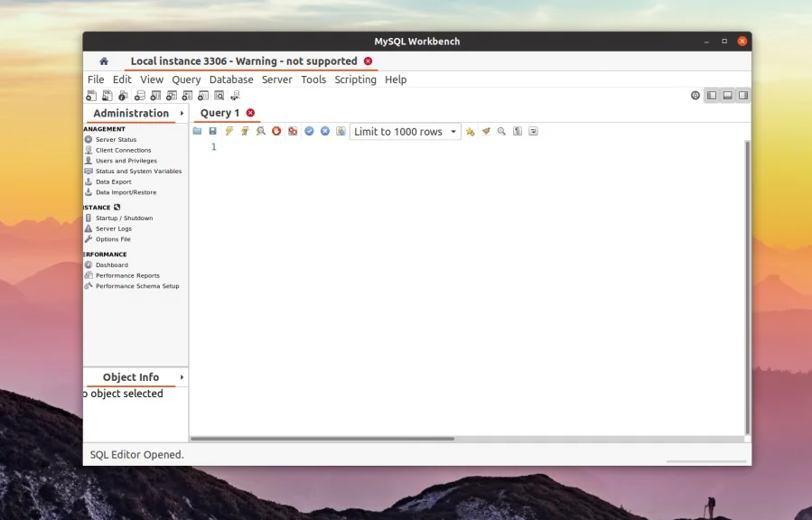This screenshot has width=812, height=520.
Task: Rollback the transaction using the toolbar icon
Action: (324, 131)
